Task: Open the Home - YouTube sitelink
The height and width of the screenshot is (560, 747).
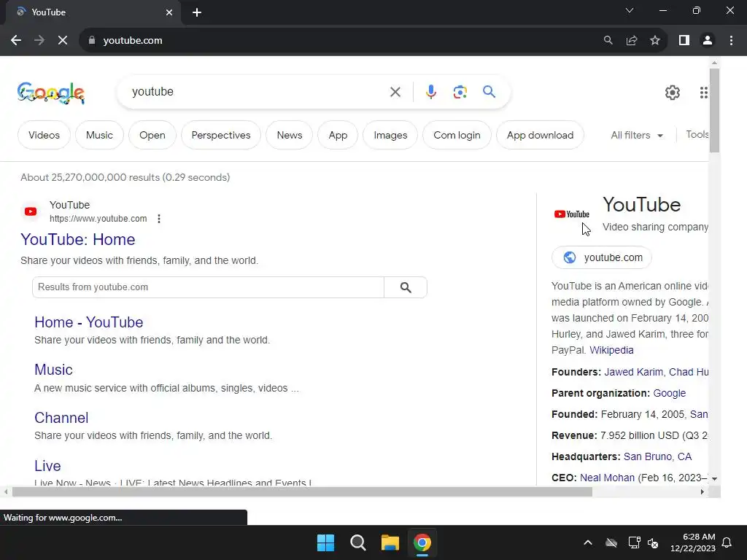Action: coord(88,322)
